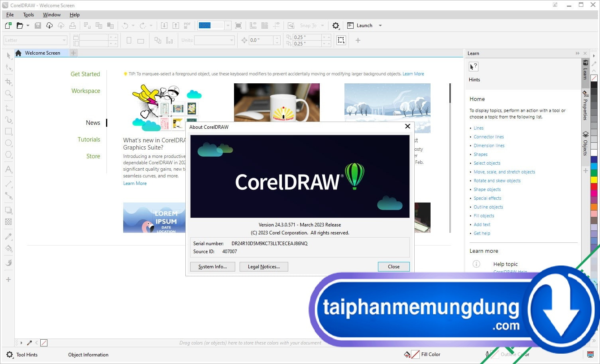Click the Tool Hints gear icon
This screenshot has height=364, width=600.
pyautogui.click(x=10, y=354)
